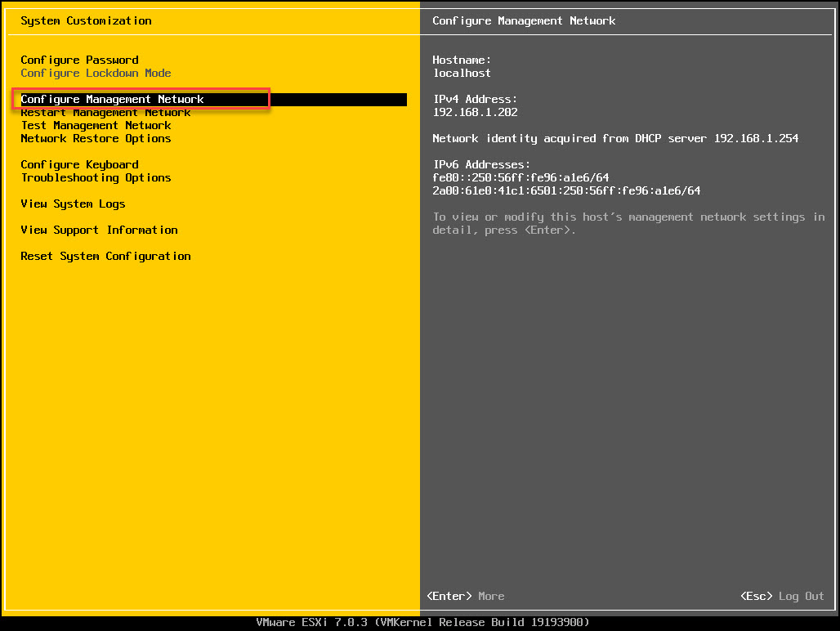Viewport: 840px width, 631px height.
Task: Click the IPv6 Addresses: label
Action: pos(481,164)
